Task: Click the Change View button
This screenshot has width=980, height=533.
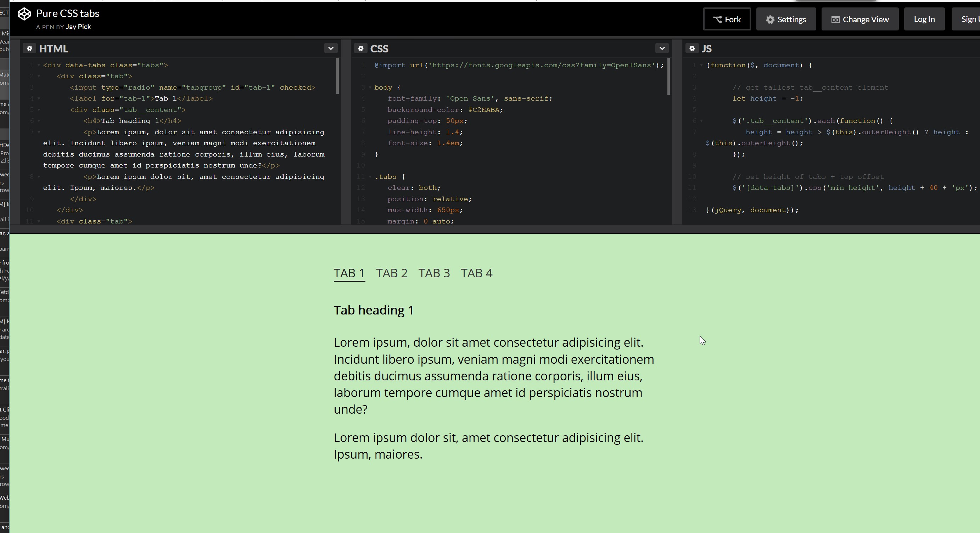Action: pyautogui.click(x=860, y=19)
